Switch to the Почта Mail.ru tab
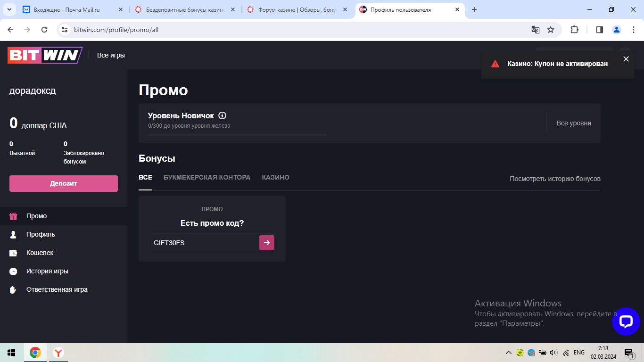The height and width of the screenshot is (362, 644). [73, 9]
